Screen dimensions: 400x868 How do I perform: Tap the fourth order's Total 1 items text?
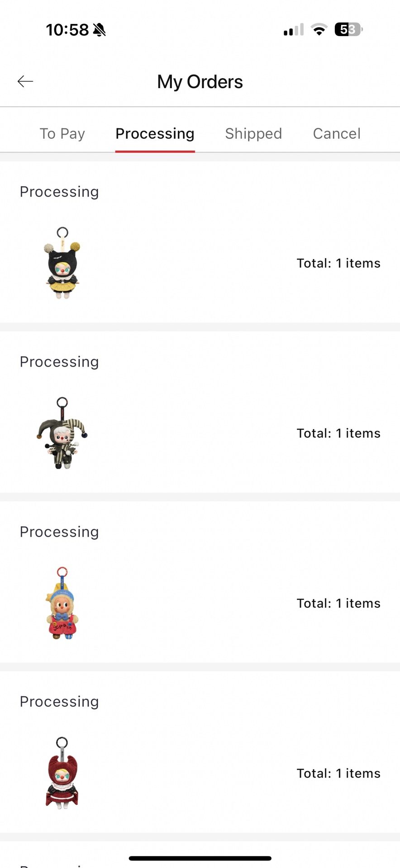click(x=338, y=773)
